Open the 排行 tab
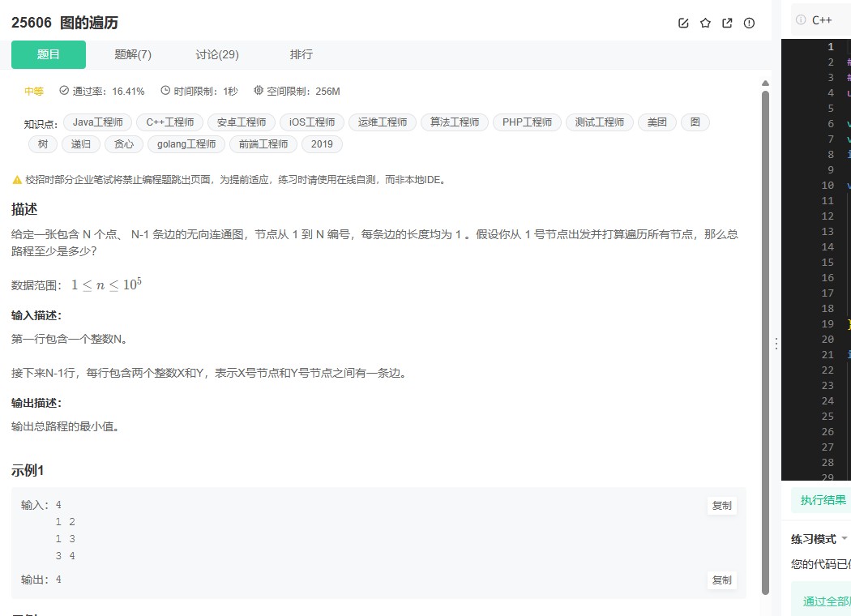The height and width of the screenshot is (616, 851). click(301, 54)
